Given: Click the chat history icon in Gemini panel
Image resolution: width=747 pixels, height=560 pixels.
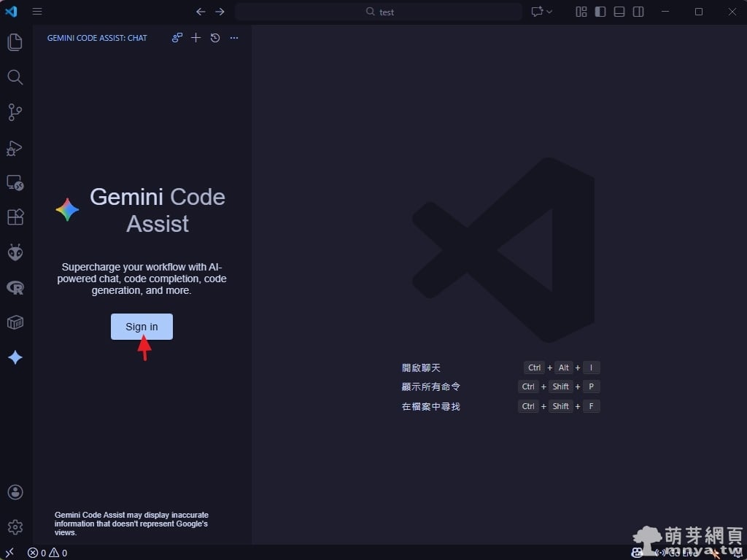Looking at the screenshot, I should pyautogui.click(x=215, y=38).
